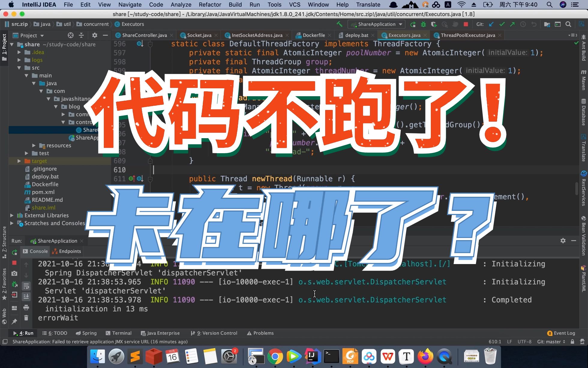Click the green Debug bug icon
Viewport: 588px width, 368px height.
423,24
